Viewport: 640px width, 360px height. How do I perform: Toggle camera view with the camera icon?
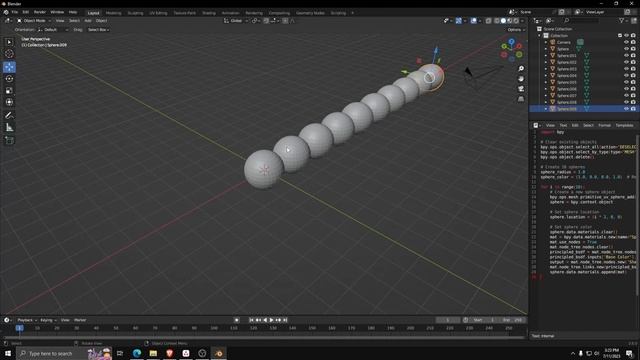tap(521, 89)
